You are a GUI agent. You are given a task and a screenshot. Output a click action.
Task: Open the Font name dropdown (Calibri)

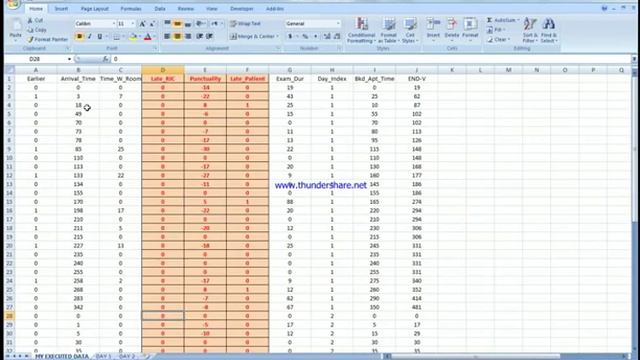[113, 24]
